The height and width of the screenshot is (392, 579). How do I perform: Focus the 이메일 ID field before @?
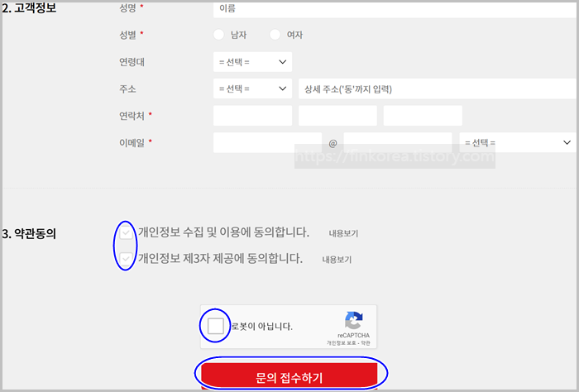(268, 142)
